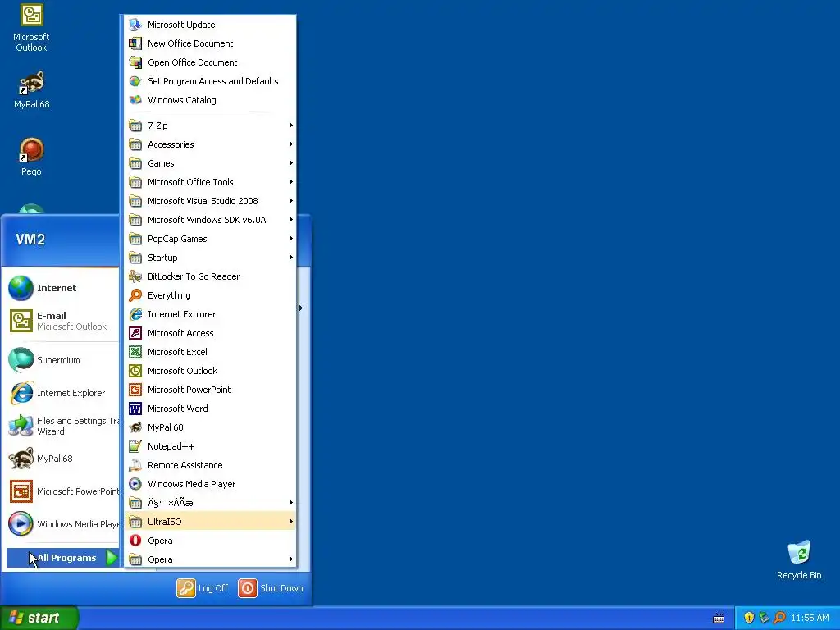Select the Microsoft Outlook desktop icon

coord(31,28)
